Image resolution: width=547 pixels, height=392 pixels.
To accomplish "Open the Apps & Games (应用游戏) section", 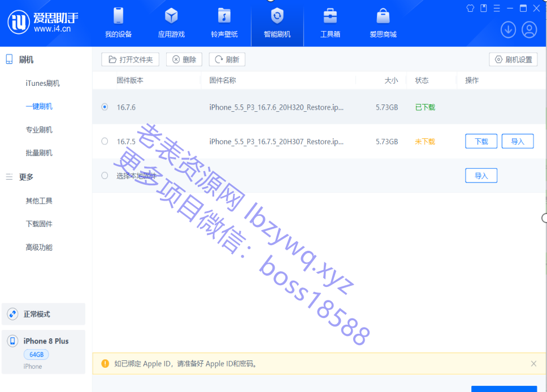I will coord(171,23).
